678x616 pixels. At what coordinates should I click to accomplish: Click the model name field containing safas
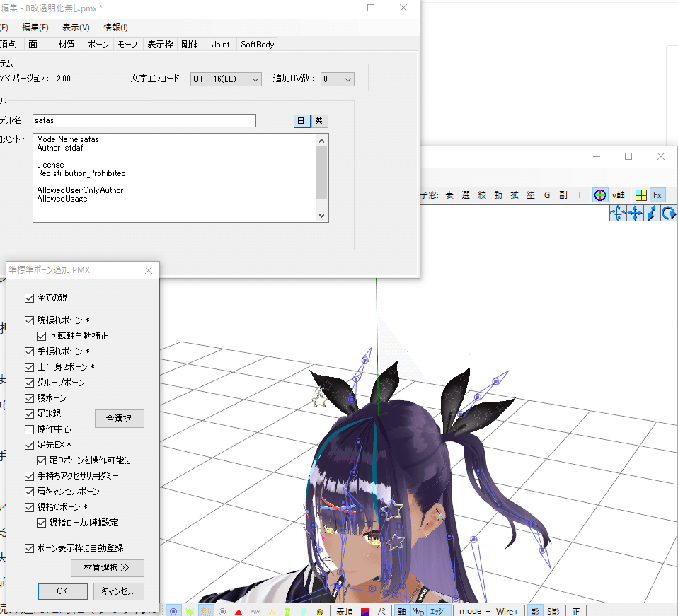click(142, 120)
